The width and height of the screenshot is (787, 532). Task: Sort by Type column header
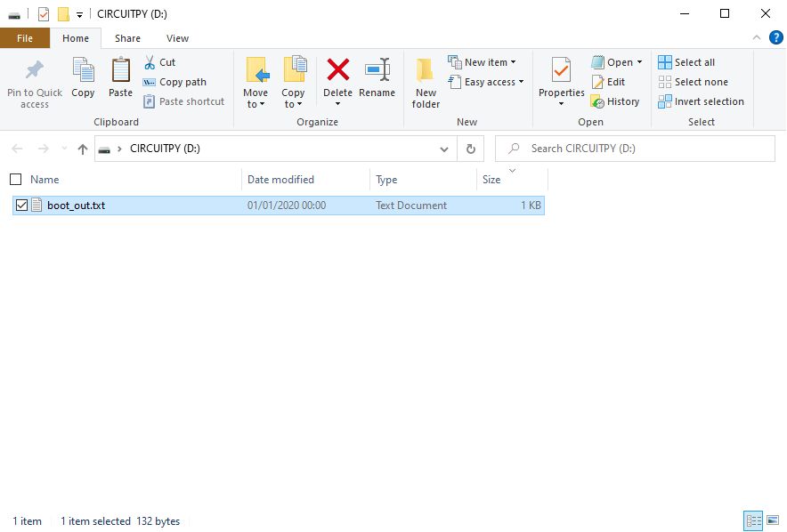[x=386, y=179]
